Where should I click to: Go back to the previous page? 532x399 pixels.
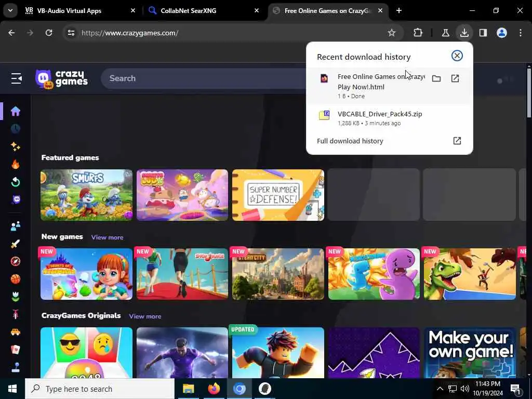[11, 33]
